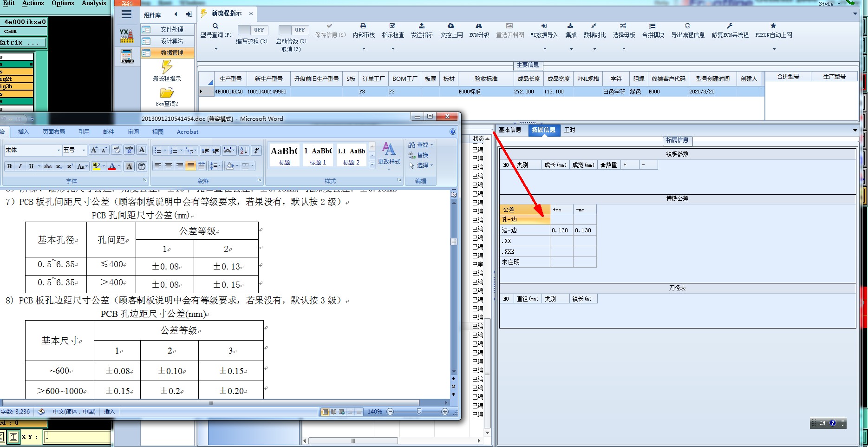Click the sort button in Word paragraph group
Viewport: 868px width, 447px height.
pyautogui.click(x=244, y=151)
